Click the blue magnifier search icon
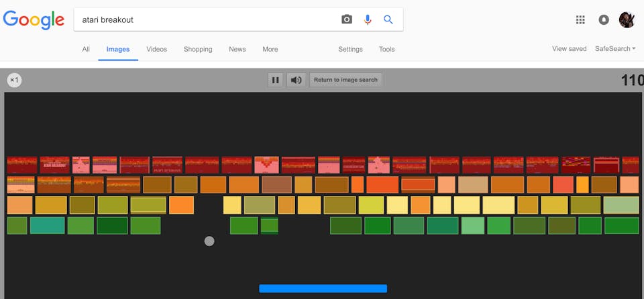 pos(388,19)
